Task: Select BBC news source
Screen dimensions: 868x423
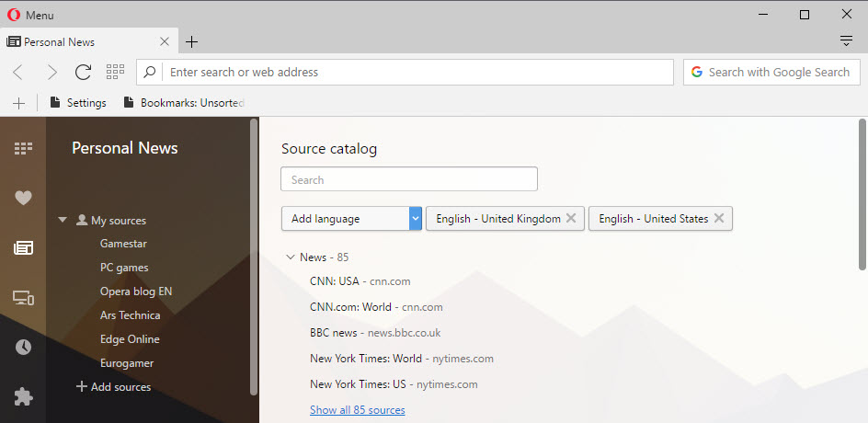Action: 375,333
